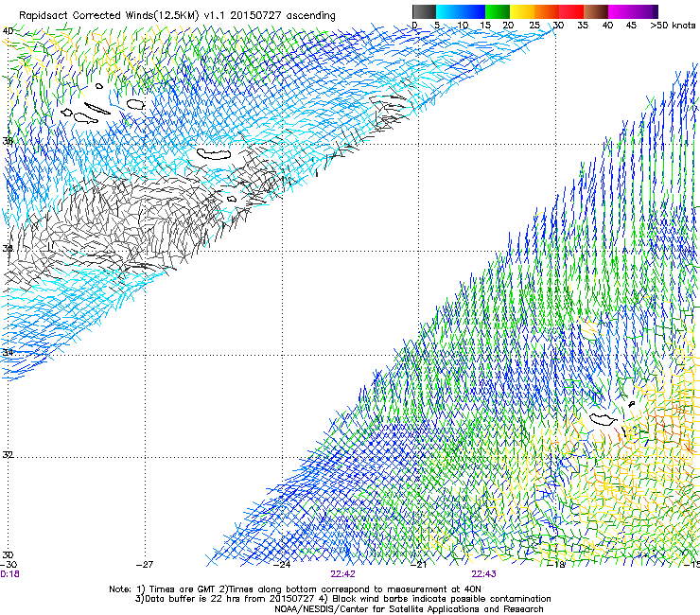
Task: Pick the purple 45-50 knots legend swatch
Action: point(645,11)
